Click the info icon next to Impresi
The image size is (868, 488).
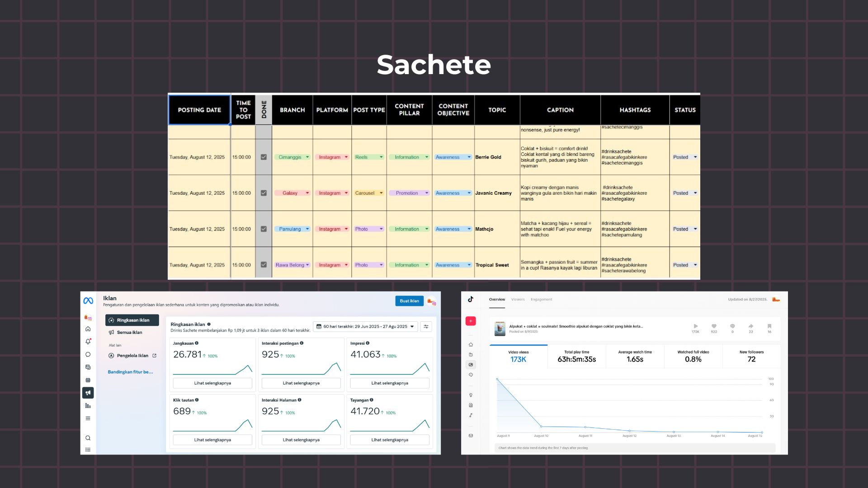pos(368,343)
